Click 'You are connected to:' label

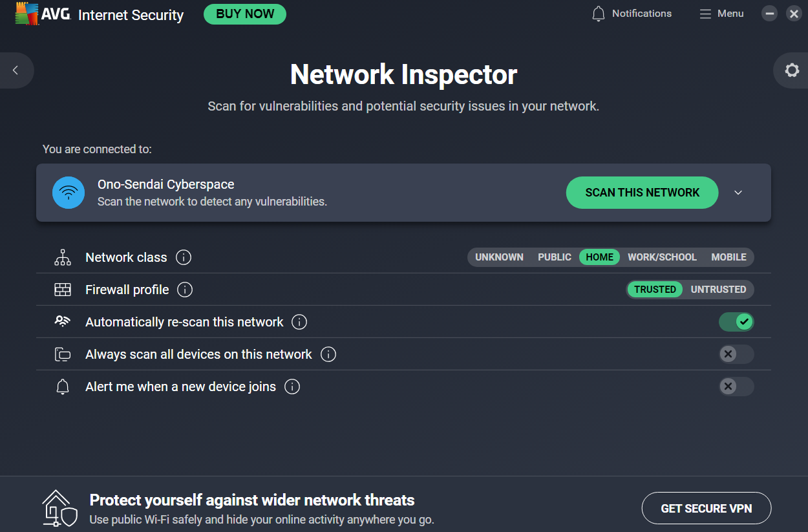97,149
